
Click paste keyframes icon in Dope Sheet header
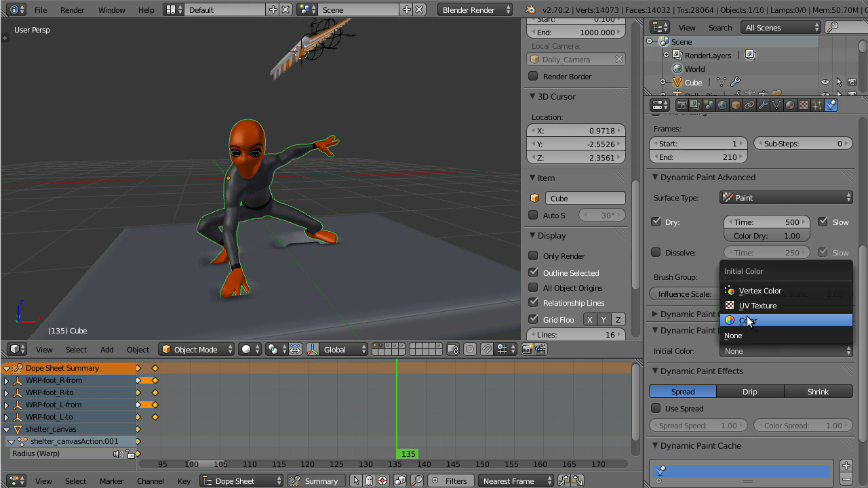point(576,481)
